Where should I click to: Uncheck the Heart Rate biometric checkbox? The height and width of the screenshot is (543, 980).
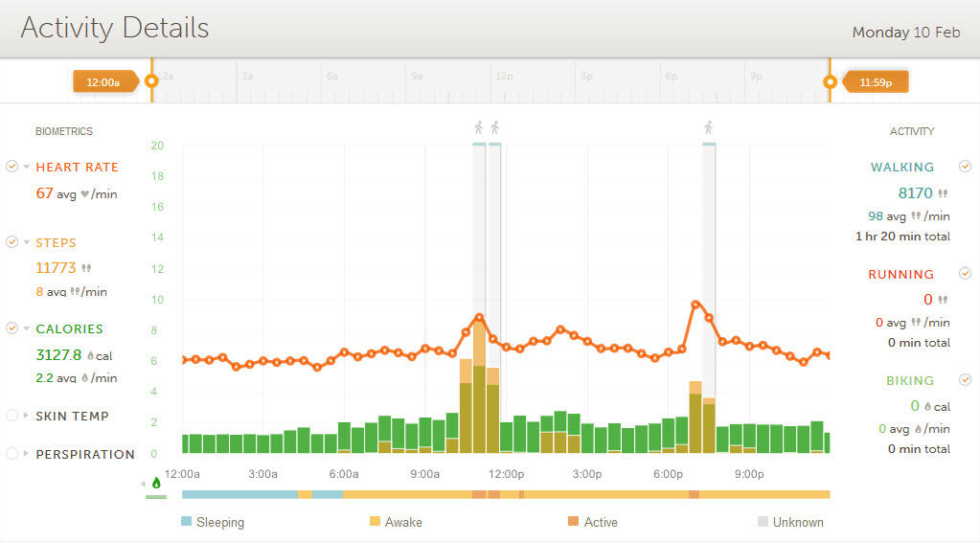11,167
